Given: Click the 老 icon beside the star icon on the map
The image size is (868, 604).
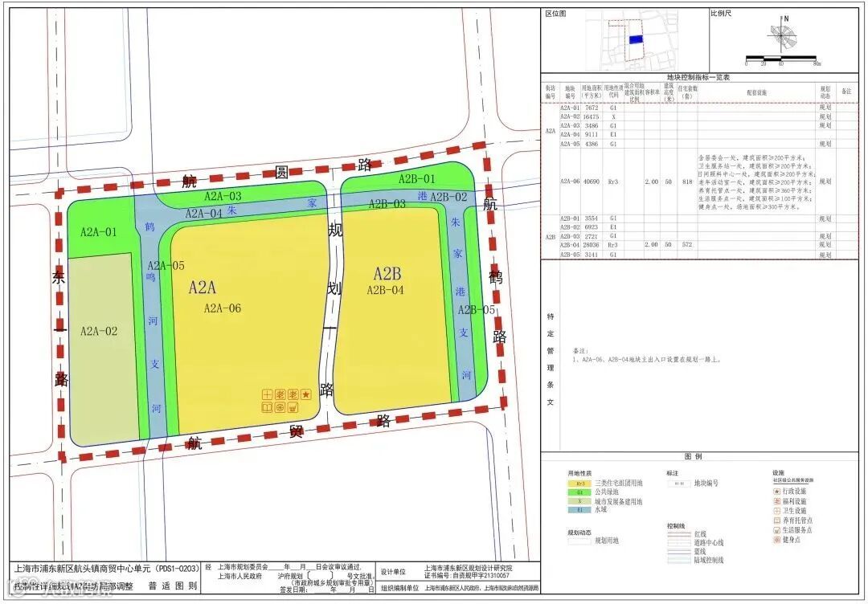Looking at the screenshot, I should pyautogui.click(x=293, y=394).
